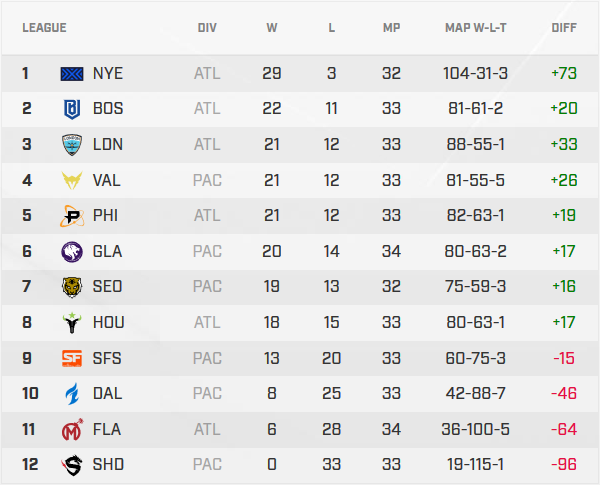Image resolution: width=600 pixels, height=485 pixels.
Task: Sort table by DIFF column header
Action: (x=565, y=27)
